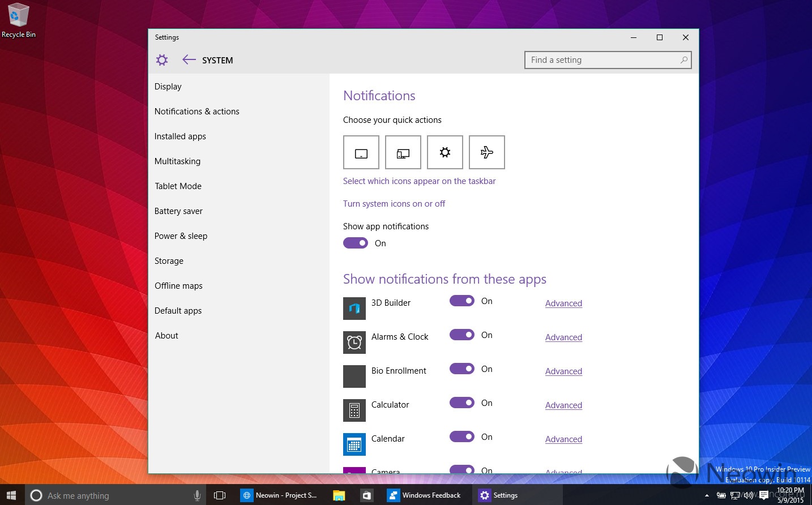Click the Cortana circle icon
Screen dimensions: 812x505
coord(36,495)
